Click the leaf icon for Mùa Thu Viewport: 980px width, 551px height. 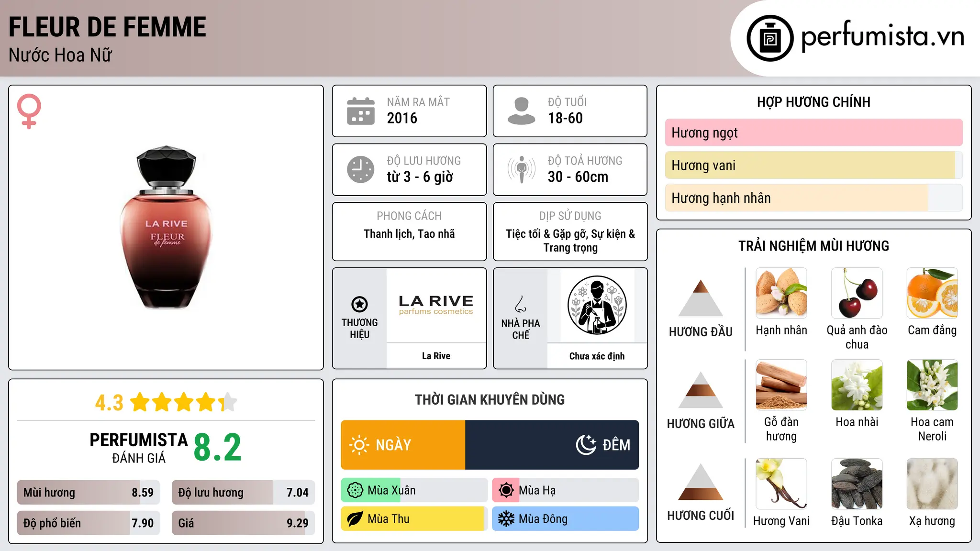(x=355, y=519)
